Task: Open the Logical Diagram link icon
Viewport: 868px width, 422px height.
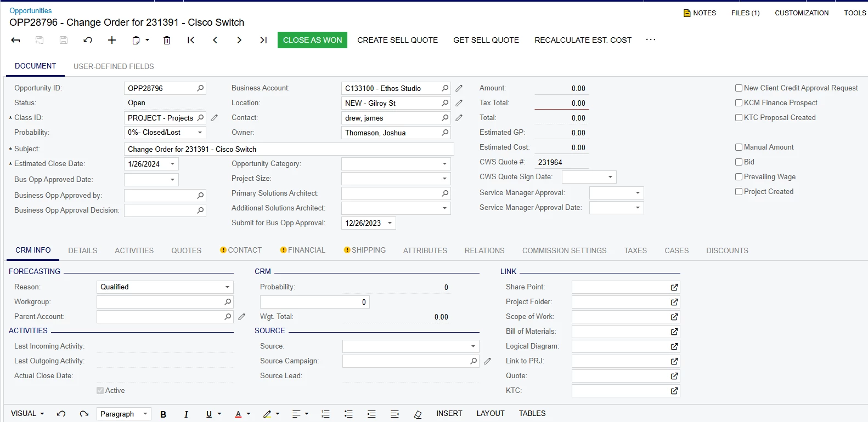Action: (x=674, y=346)
